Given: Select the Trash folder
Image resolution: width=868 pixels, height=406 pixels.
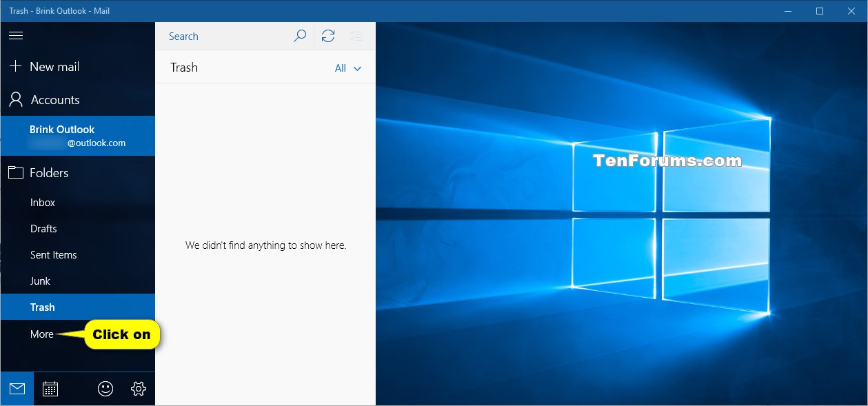Looking at the screenshot, I should click(x=78, y=307).
